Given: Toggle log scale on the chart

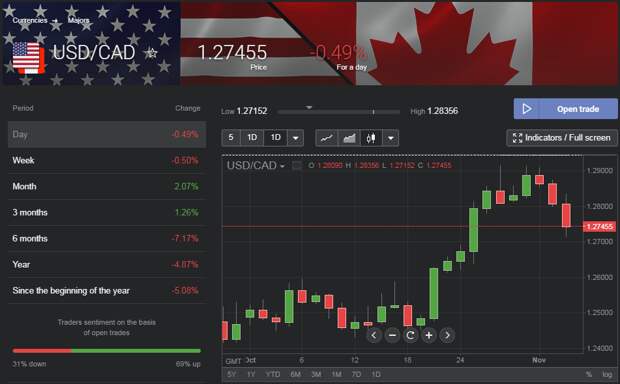Looking at the screenshot, I should tap(607, 374).
